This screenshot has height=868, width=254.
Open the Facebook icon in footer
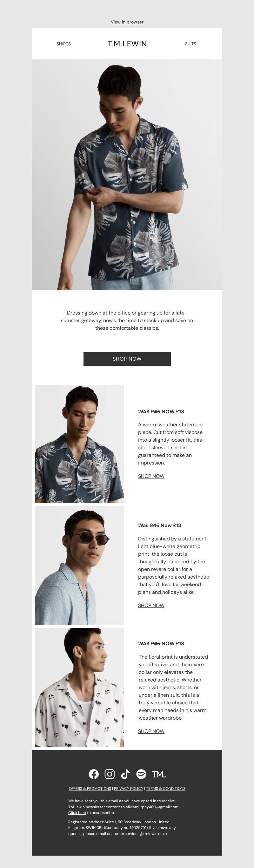(94, 774)
